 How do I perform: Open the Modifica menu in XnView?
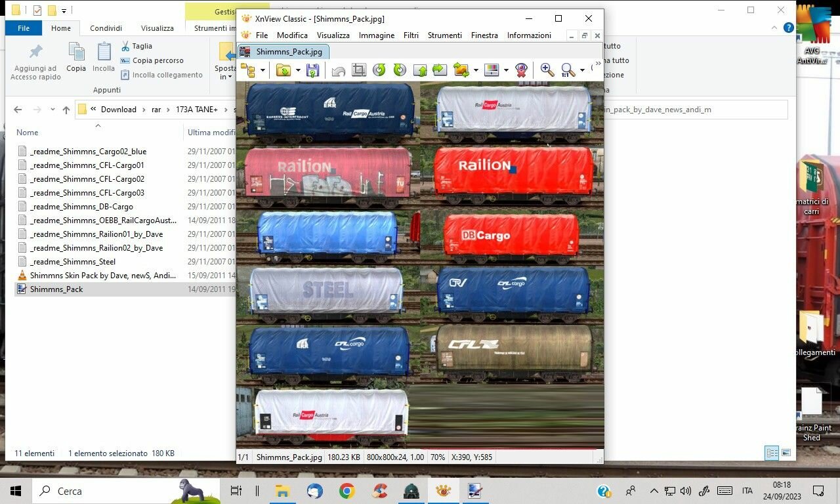[x=292, y=35]
